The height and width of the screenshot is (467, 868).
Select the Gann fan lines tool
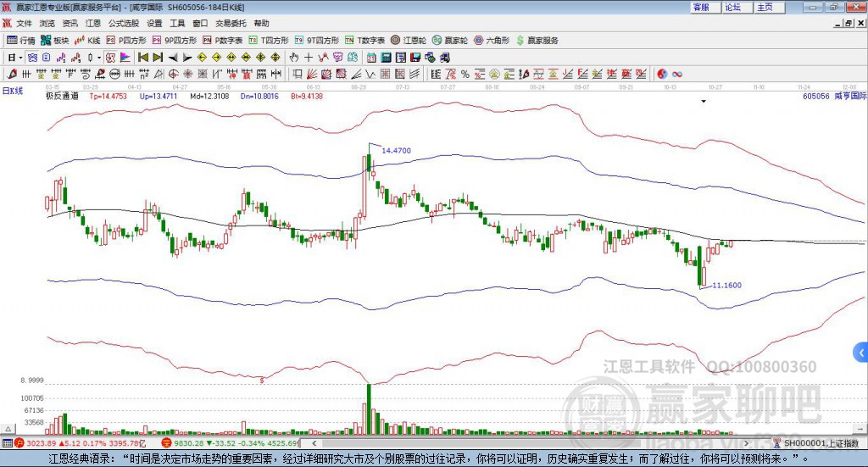(312, 74)
